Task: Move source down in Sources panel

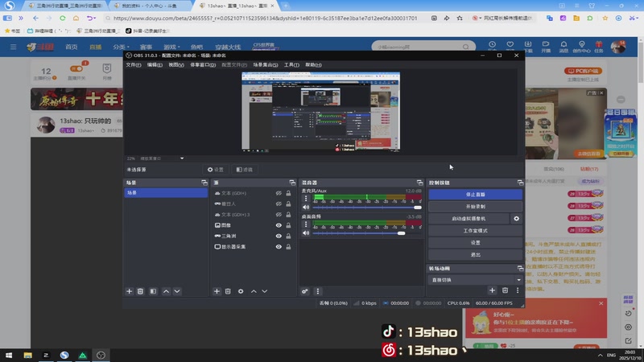Action: [x=265, y=291]
